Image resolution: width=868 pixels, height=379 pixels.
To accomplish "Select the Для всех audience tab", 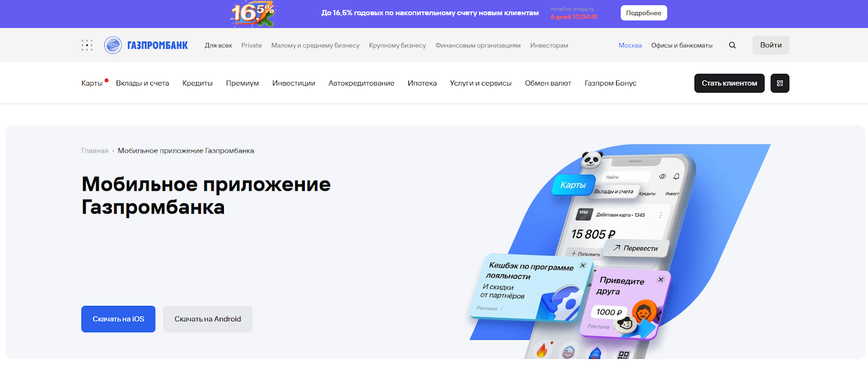I will (218, 46).
